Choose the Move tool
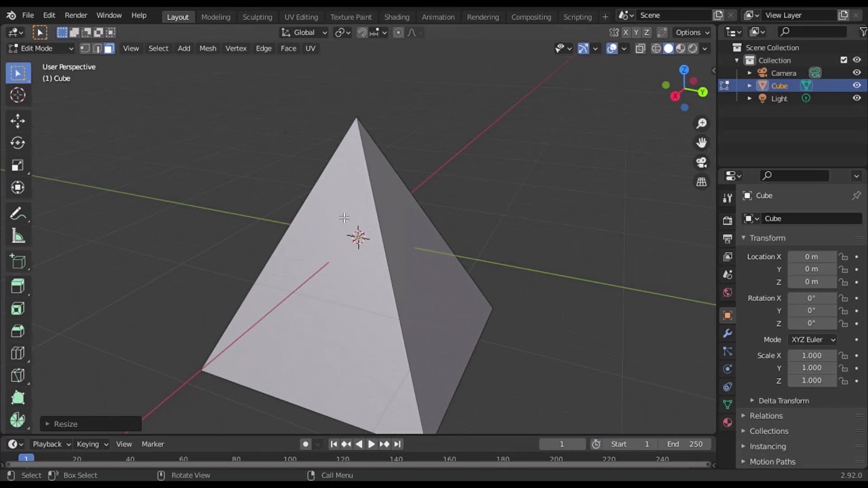Screen dimensions: 868x488 [x=18, y=121]
